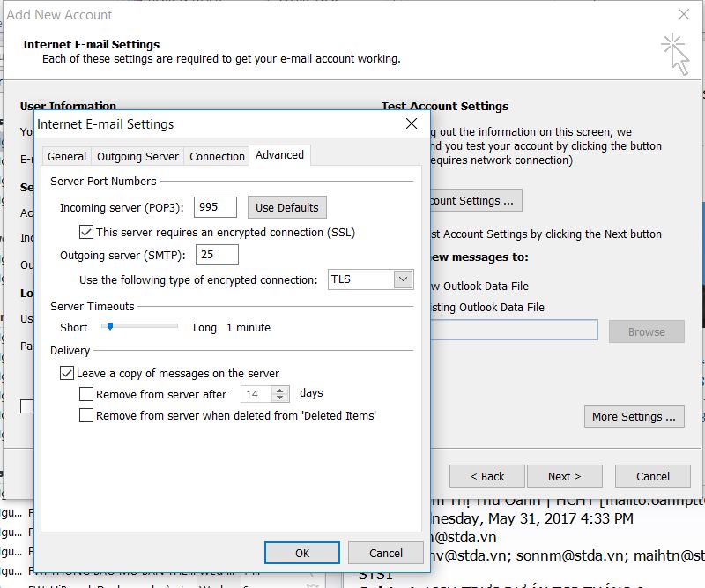Close the Add New Account window

pos(684,14)
